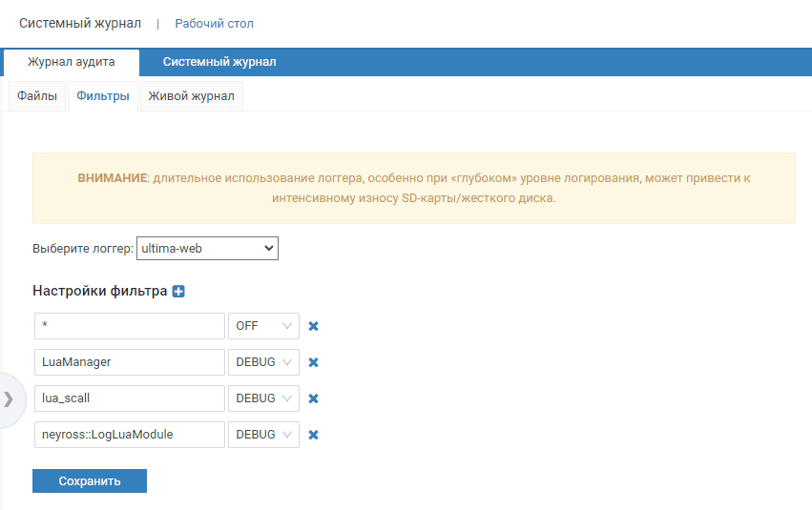Open the OFF level dropdown for wildcard
This screenshot has height=510, width=812.
(263, 326)
